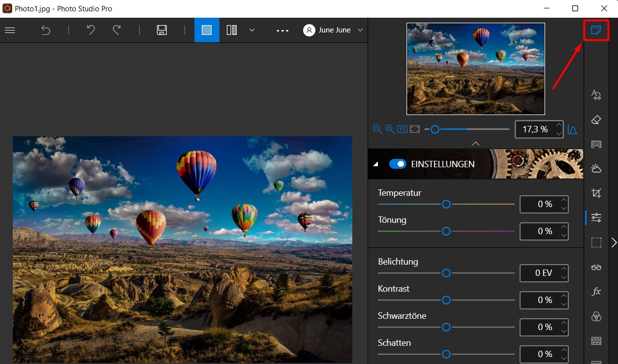This screenshot has height=364, width=618.
Task: Open the hamburger main menu
Action: [10, 30]
